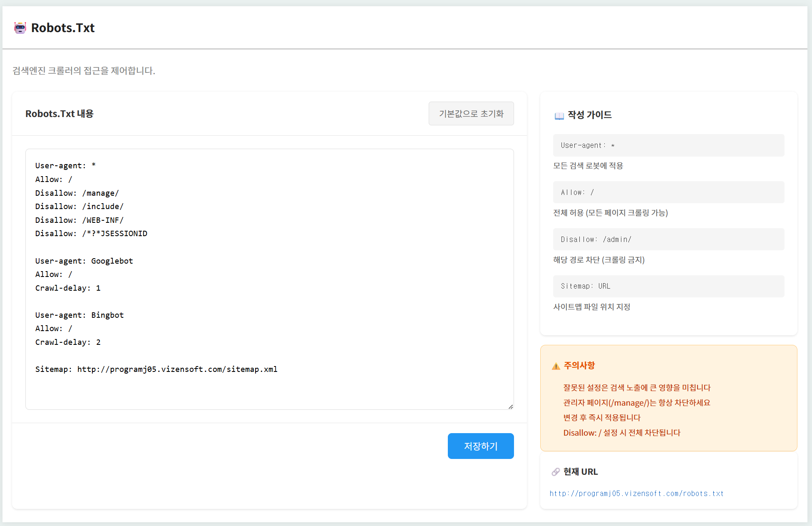The height and width of the screenshot is (526, 812).
Task: Click the Sitemap URL line in textarea
Action: click(x=156, y=369)
